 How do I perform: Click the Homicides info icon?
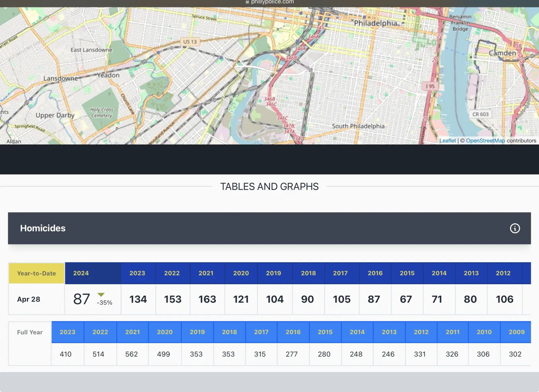pos(514,228)
